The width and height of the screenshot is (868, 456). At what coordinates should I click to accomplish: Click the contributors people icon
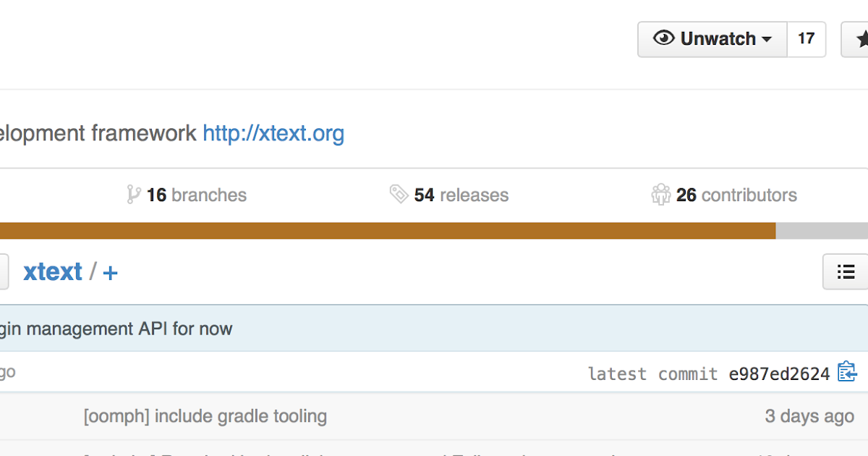(660, 195)
